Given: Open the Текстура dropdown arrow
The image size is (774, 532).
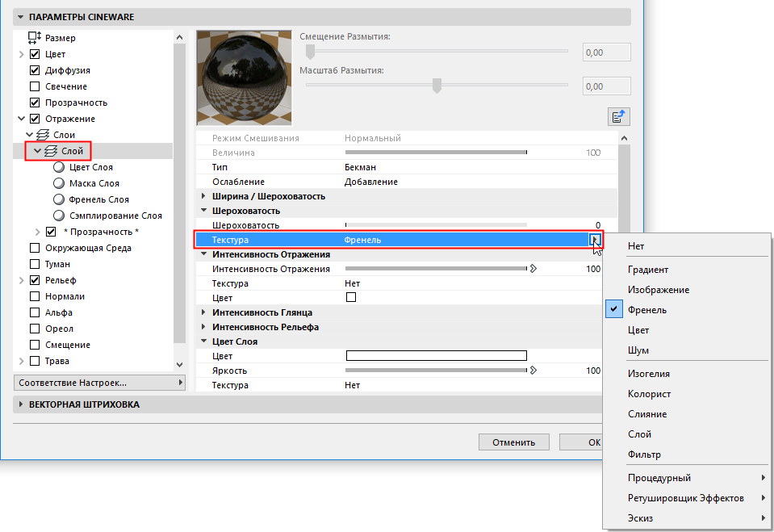Looking at the screenshot, I should tap(595, 240).
